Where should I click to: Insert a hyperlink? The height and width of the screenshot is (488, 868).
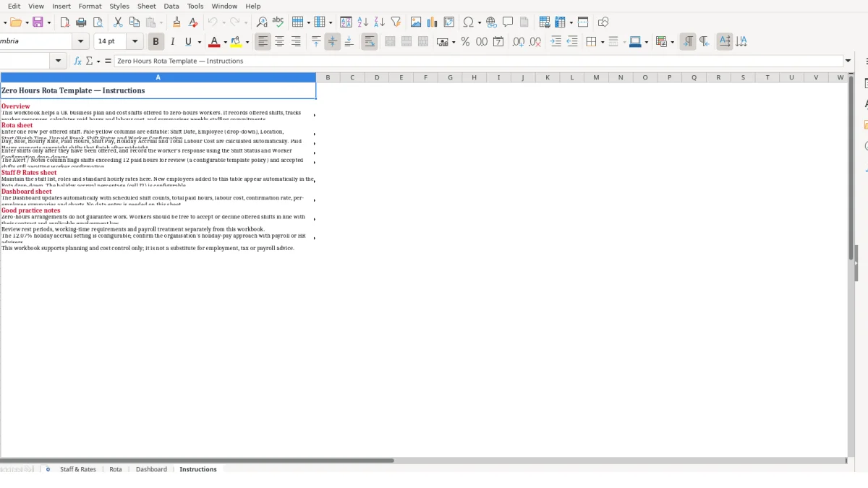[x=491, y=22]
